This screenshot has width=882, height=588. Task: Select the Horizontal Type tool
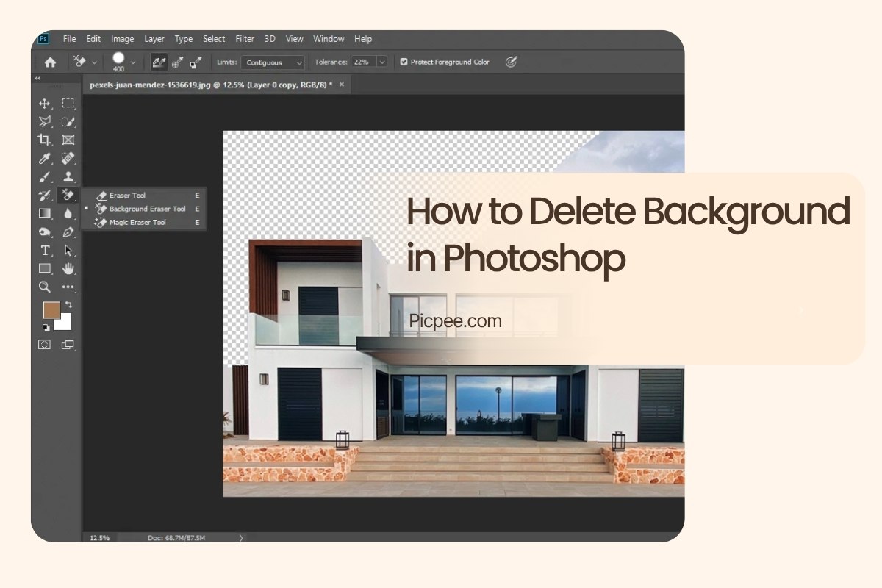44,250
